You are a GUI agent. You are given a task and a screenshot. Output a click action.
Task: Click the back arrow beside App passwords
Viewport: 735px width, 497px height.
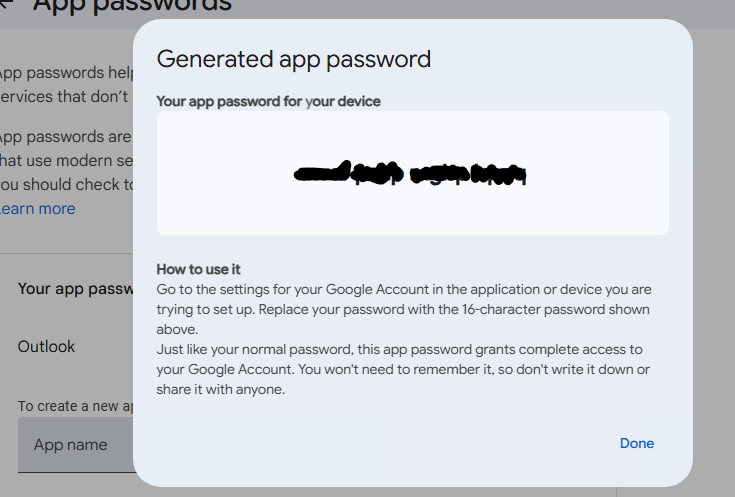(6, 4)
